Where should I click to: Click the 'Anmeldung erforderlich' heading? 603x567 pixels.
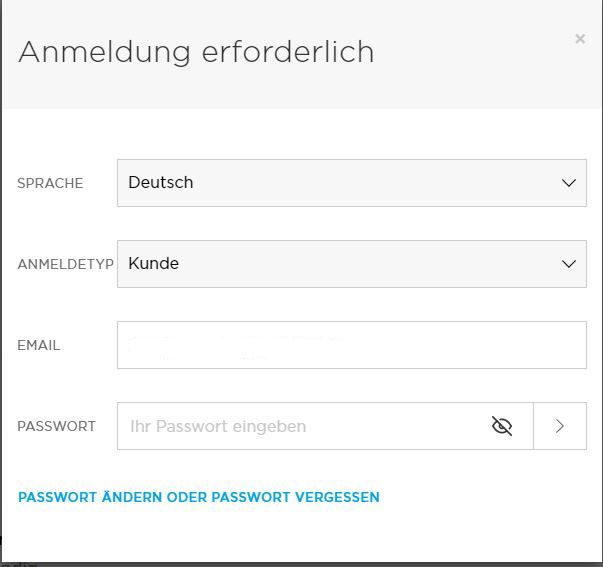coord(196,52)
